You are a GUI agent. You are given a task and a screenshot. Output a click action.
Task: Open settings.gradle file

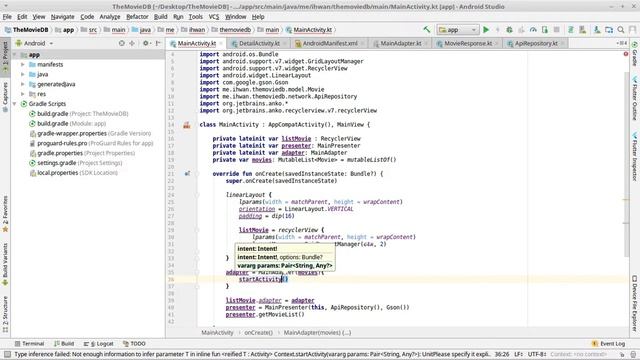76,163
